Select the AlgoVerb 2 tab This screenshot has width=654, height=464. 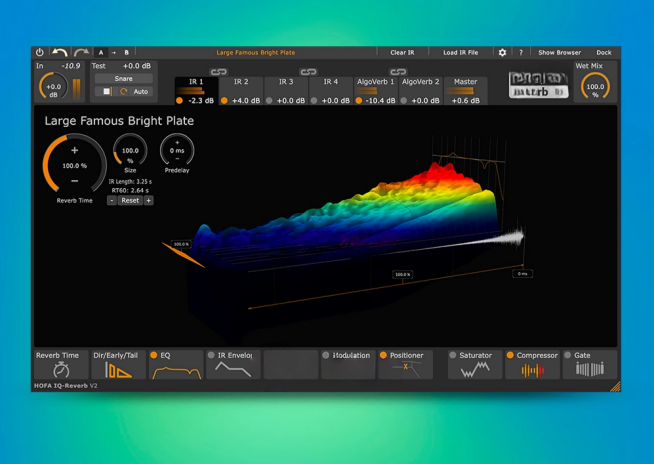point(420,91)
